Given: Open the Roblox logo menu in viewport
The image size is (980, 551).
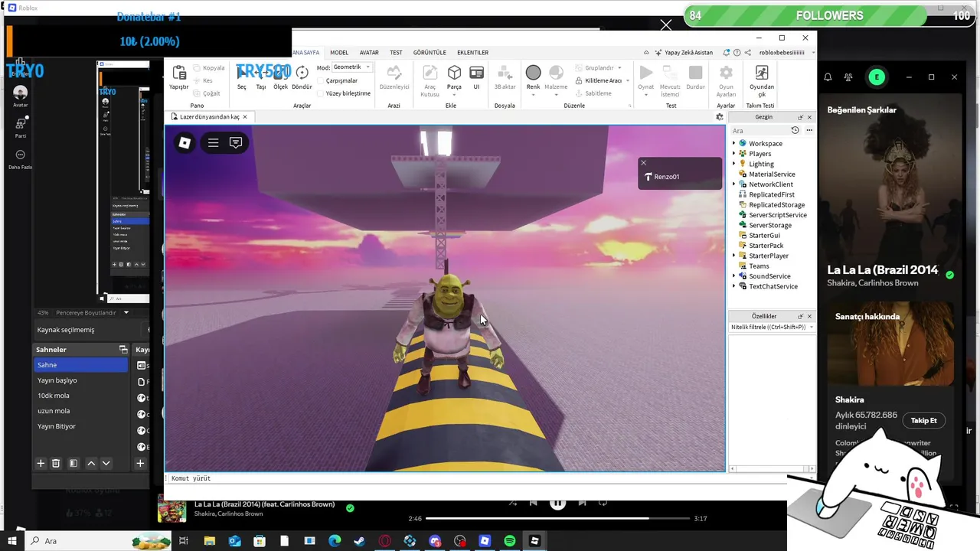Looking at the screenshot, I should 185,142.
